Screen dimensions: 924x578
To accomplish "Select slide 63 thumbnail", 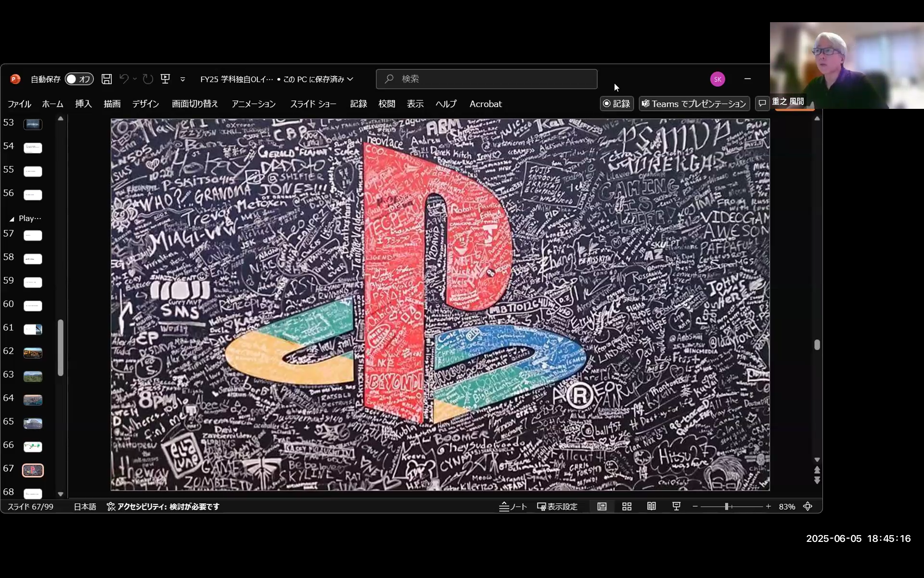I will [33, 376].
